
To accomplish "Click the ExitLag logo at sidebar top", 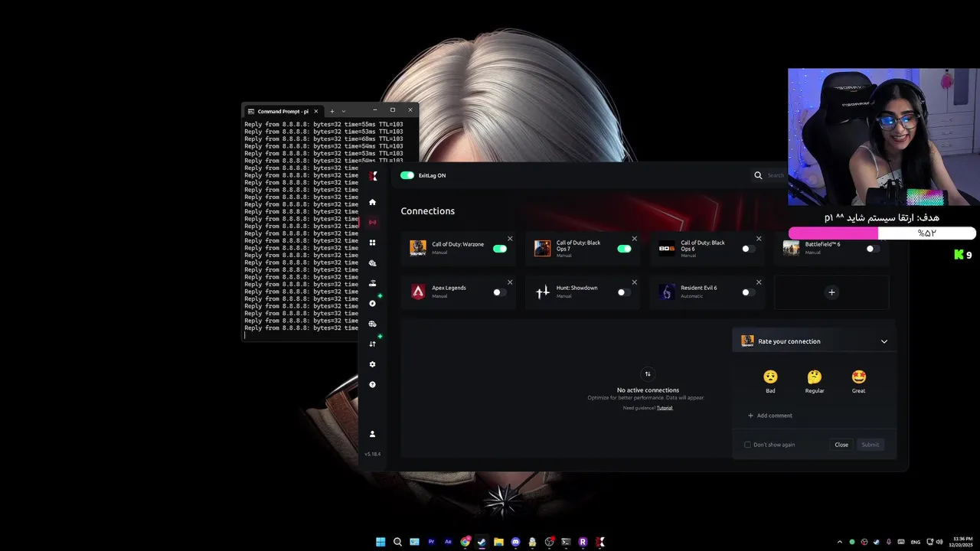I will coord(373,176).
